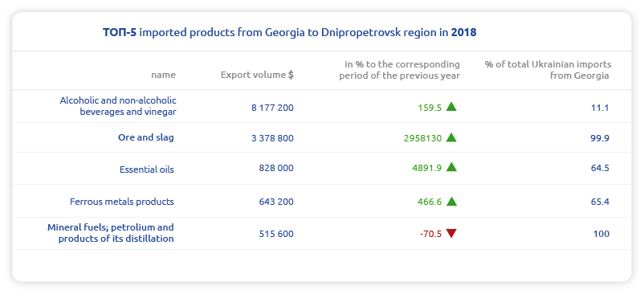
Task: Open Ferrous metals products entry
Action: click(x=122, y=202)
